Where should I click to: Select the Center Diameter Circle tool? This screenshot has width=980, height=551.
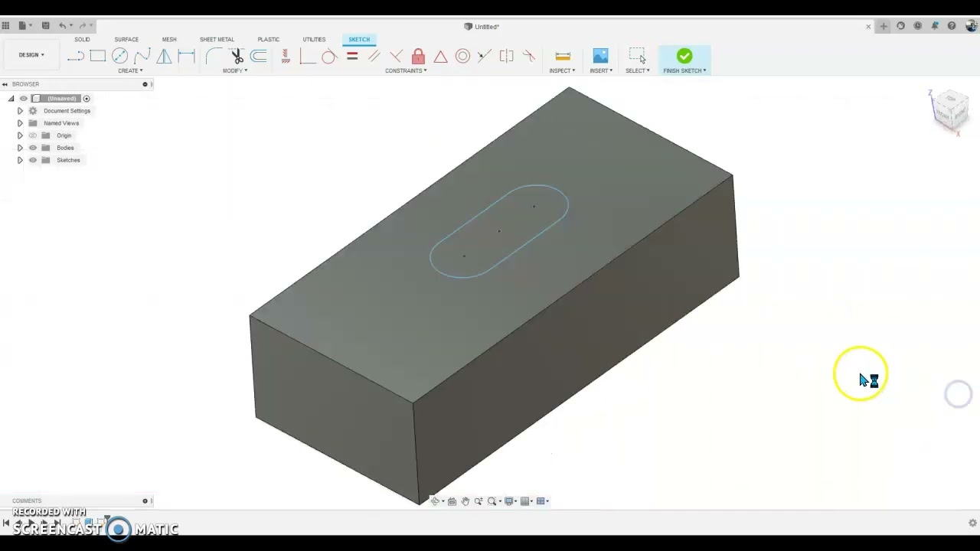(x=119, y=56)
